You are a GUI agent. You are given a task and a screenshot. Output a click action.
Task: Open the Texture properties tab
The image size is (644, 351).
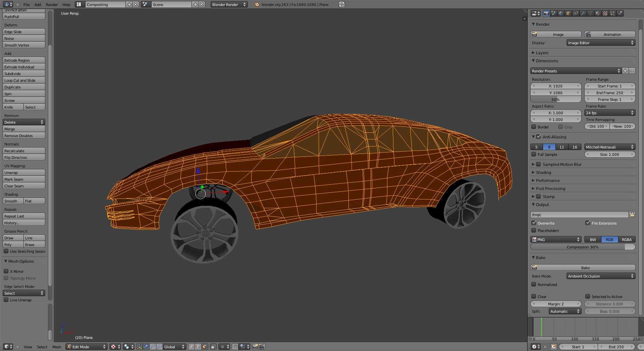pos(605,13)
